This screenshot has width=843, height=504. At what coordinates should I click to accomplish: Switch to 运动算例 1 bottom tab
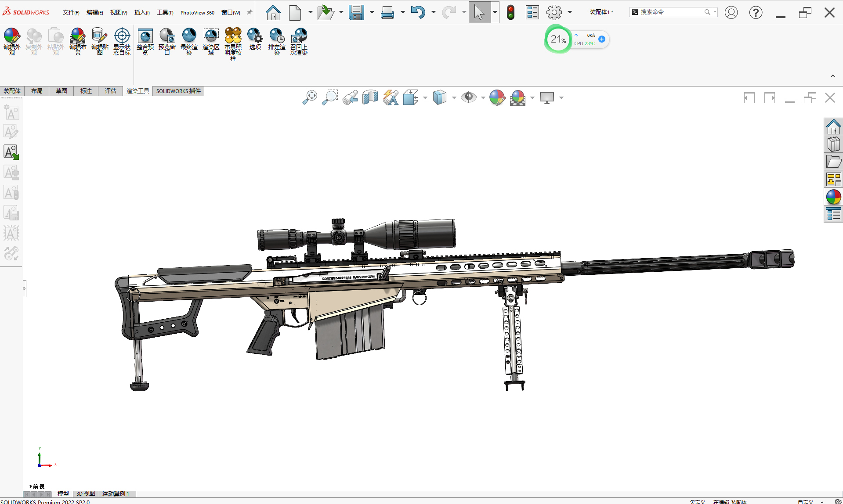point(116,494)
